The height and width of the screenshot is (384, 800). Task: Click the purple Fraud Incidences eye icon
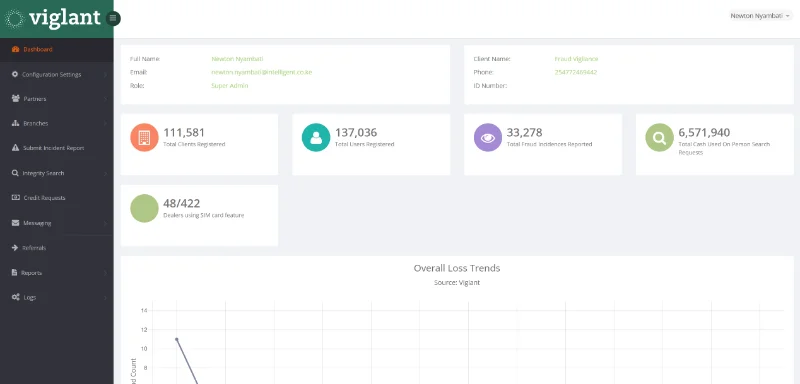488,137
